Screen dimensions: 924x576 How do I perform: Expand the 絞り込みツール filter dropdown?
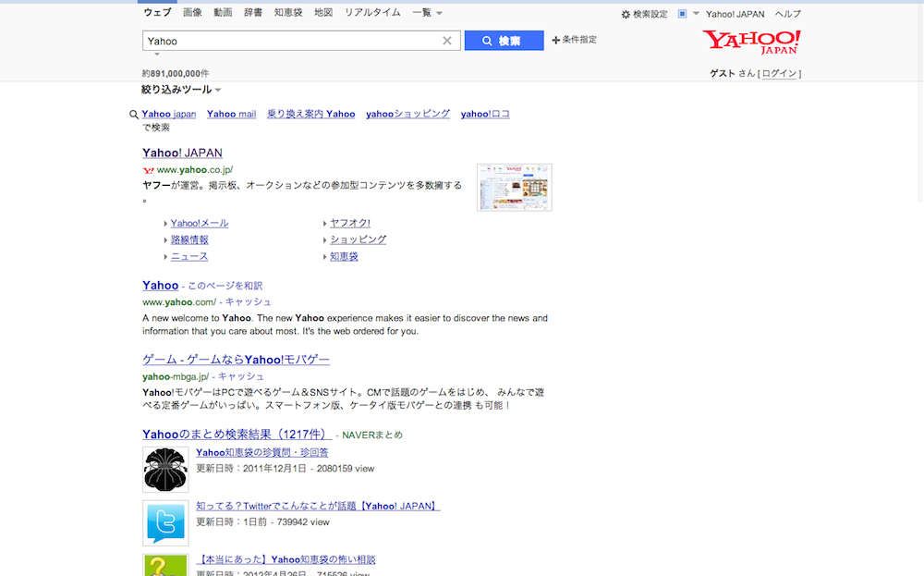(181, 90)
